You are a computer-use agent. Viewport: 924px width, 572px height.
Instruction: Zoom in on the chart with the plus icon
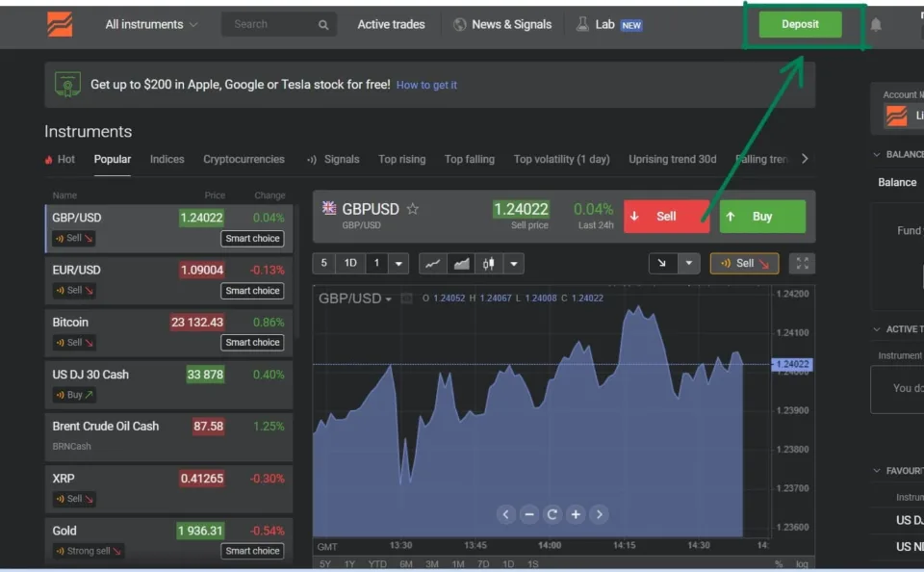point(576,514)
